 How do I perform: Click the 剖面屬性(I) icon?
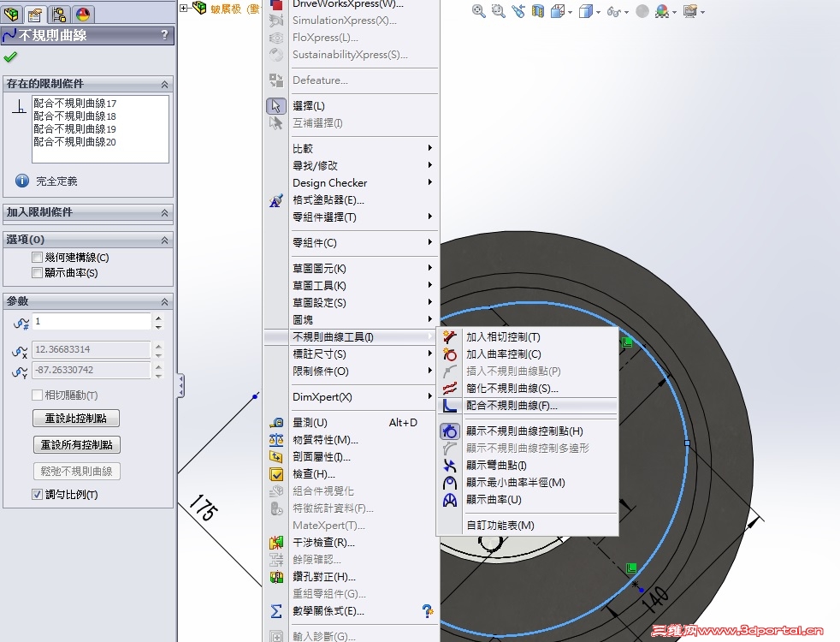(x=276, y=457)
